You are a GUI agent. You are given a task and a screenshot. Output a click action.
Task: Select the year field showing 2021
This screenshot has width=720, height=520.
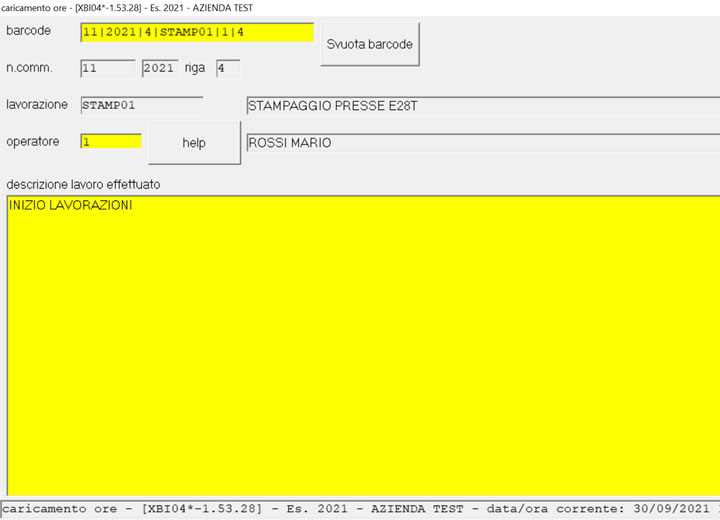click(x=159, y=69)
